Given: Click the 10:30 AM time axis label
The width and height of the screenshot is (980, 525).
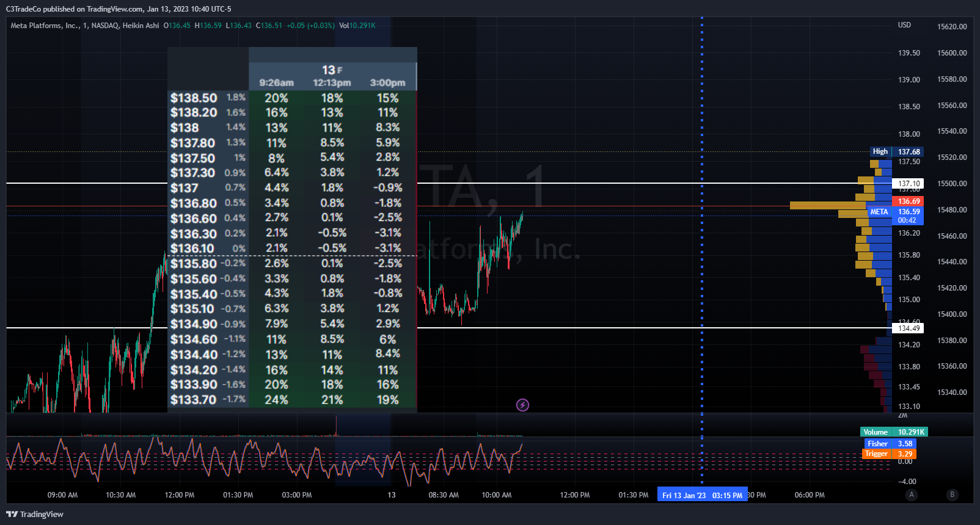Looking at the screenshot, I should click(121, 495).
